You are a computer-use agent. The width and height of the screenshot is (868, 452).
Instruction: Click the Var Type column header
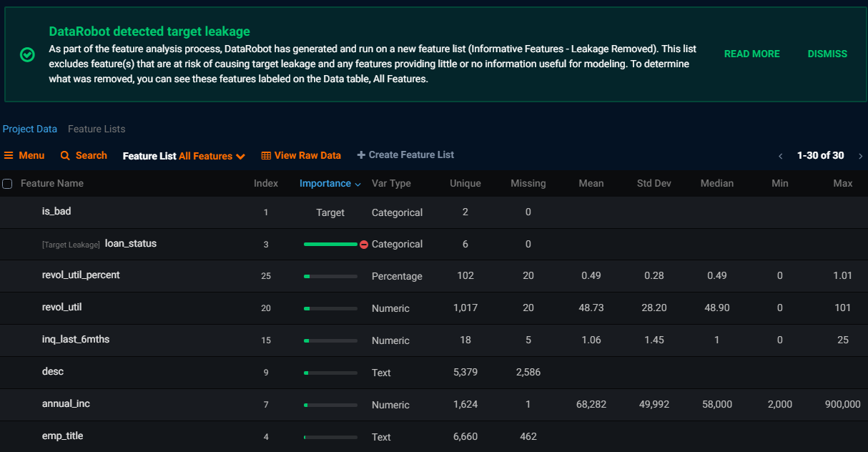coord(391,184)
